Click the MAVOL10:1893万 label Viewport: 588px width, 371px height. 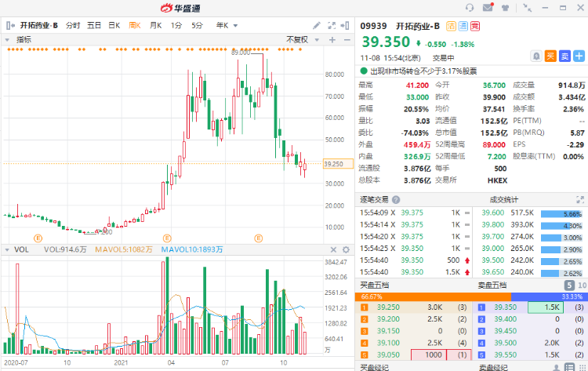191,250
